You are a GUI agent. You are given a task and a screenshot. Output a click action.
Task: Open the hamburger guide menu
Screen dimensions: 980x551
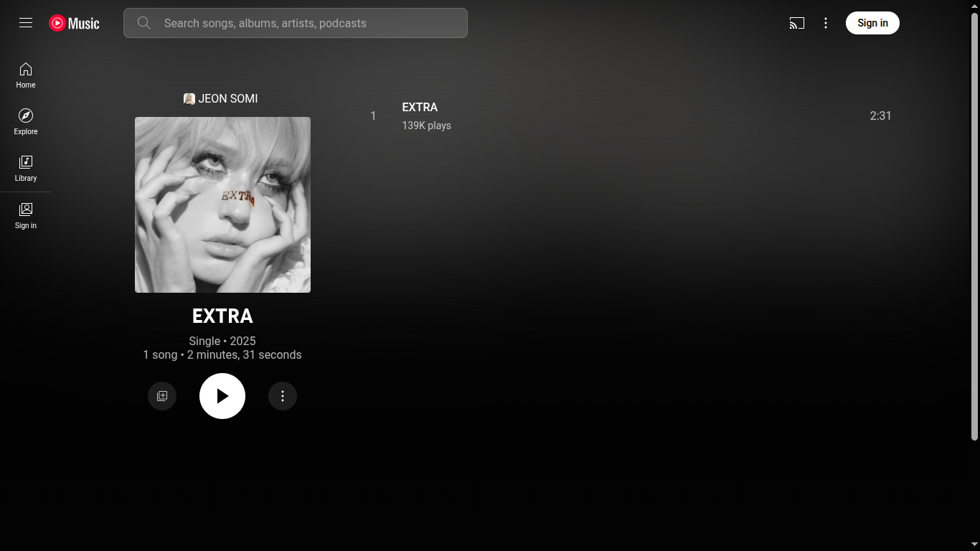[26, 23]
